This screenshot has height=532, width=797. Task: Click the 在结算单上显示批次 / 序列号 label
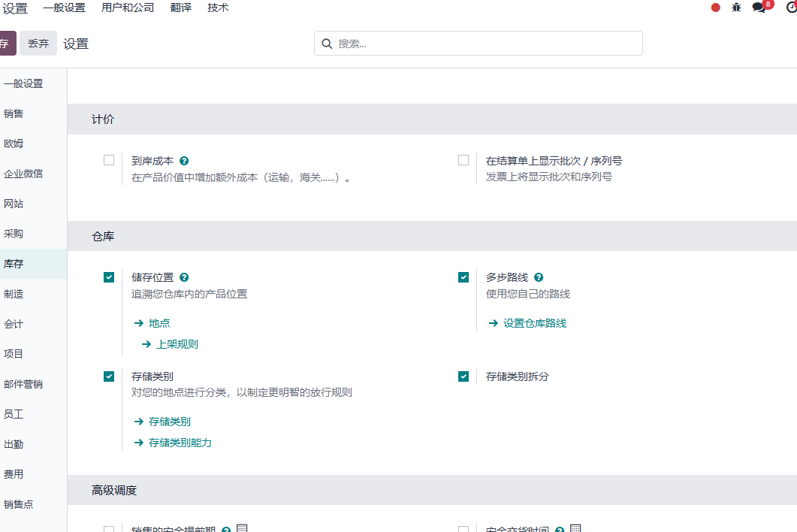click(554, 161)
